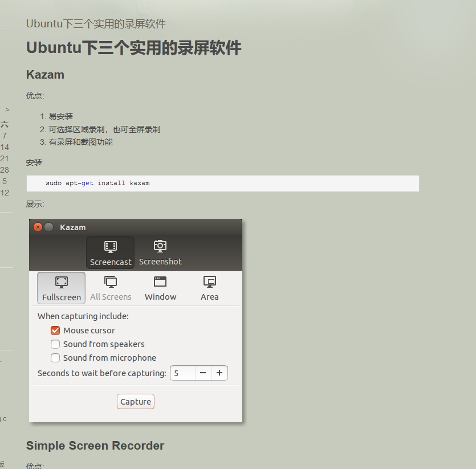Uncheck the Mouse cursor option
The height and width of the screenshot is (469, 476).
[55, 330]
